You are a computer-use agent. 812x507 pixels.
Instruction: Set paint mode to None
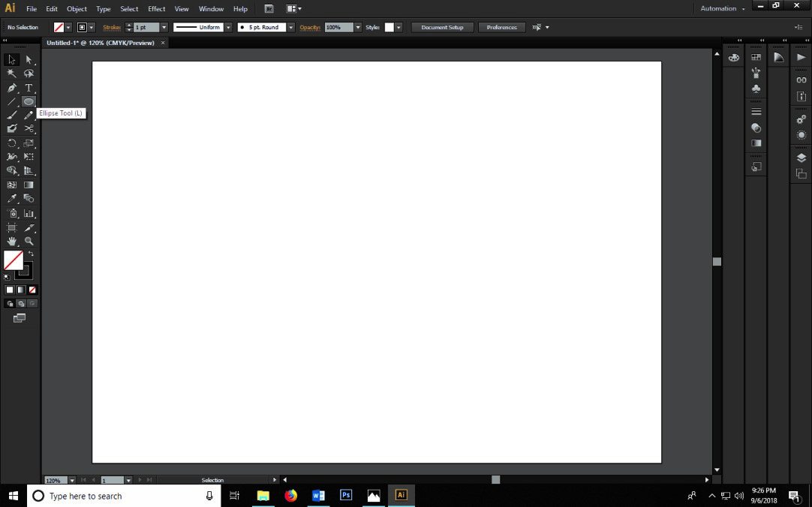[x=32, y=289]
